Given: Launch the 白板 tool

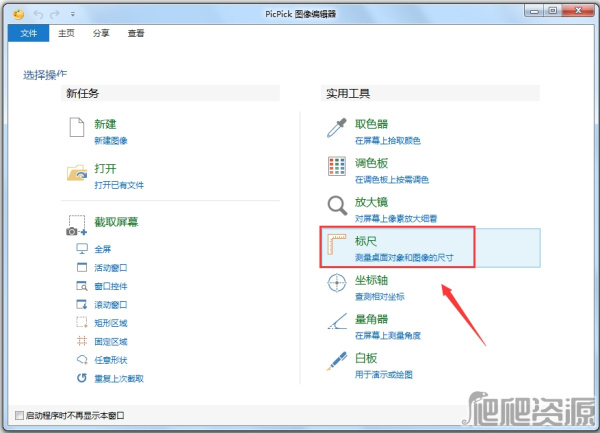Looking at the screenshot, I should (366, 358).
